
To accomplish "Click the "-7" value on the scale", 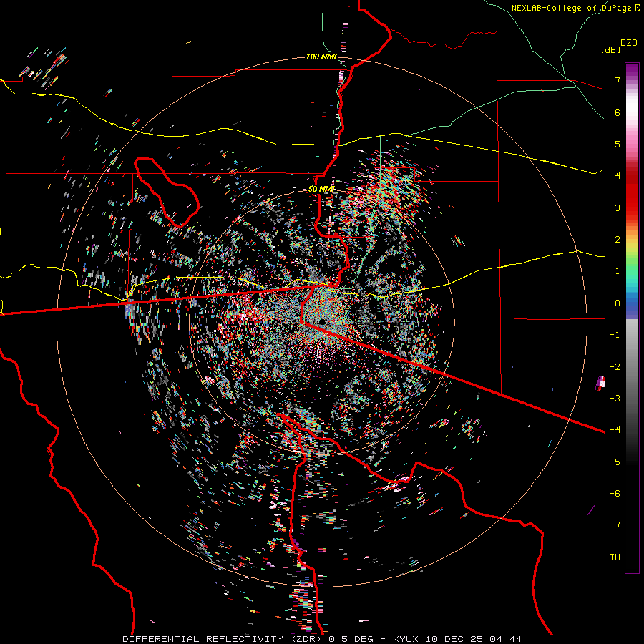I will (615, 525).
